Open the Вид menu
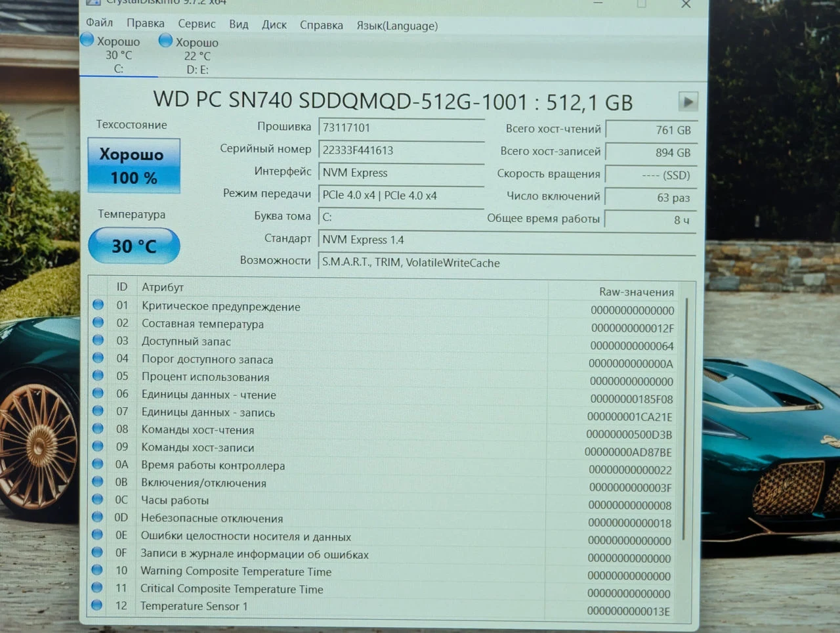Image resolution: width=840 pixels, height=633 pixels. 239,24
